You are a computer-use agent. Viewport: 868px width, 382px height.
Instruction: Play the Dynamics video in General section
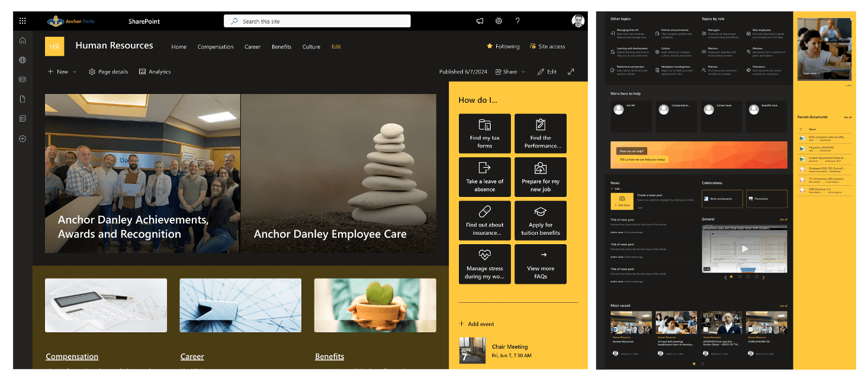coord(745,248)
